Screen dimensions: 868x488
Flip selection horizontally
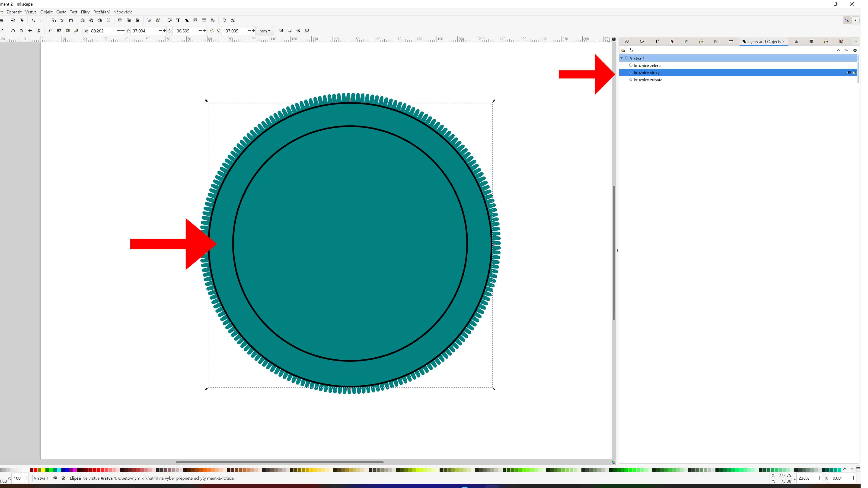[x=30, y=31]
